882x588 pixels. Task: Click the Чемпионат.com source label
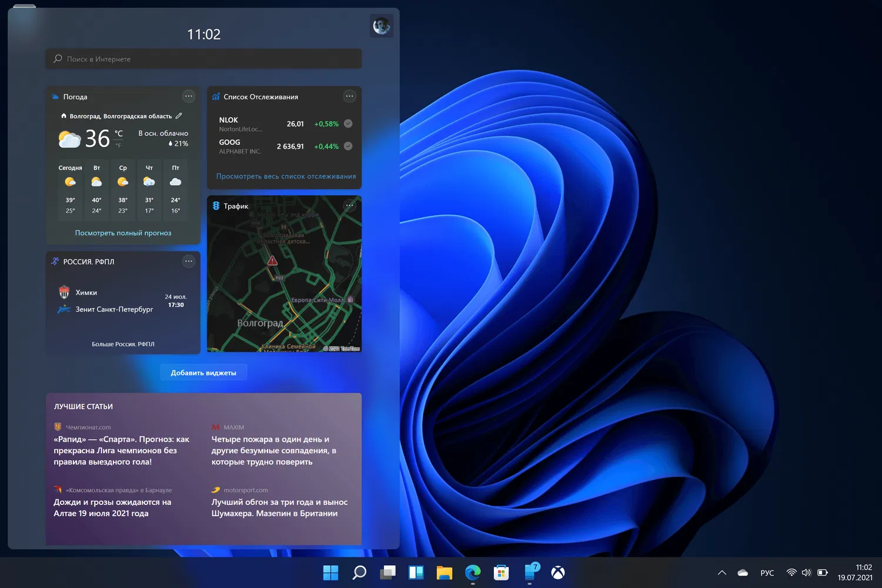pyautogui.click(x=88, y=427)
